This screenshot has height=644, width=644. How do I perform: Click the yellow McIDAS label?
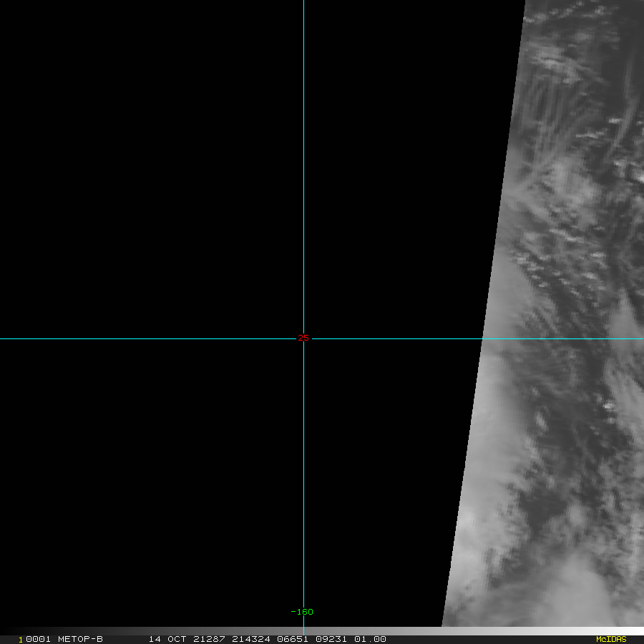(x=611, y=639)
